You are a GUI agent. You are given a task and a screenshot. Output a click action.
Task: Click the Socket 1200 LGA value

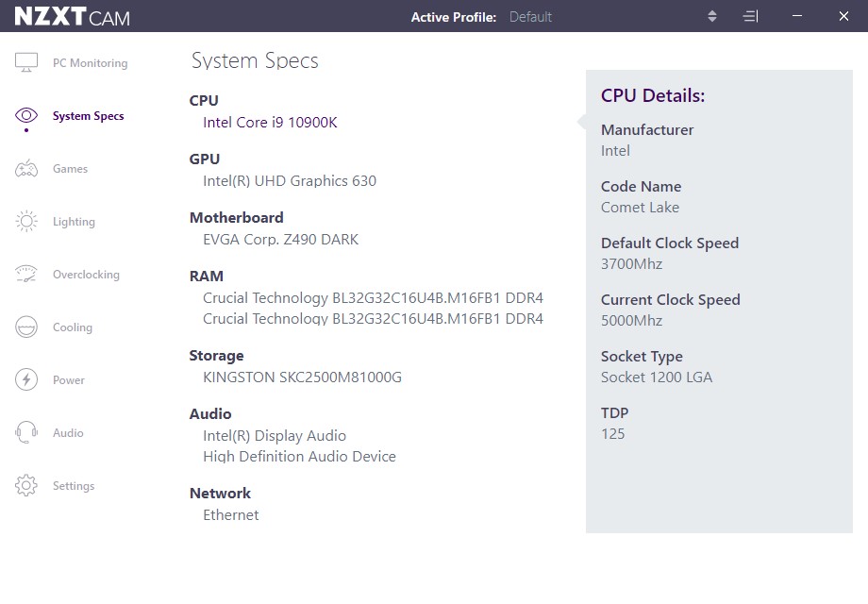point(657,377)
